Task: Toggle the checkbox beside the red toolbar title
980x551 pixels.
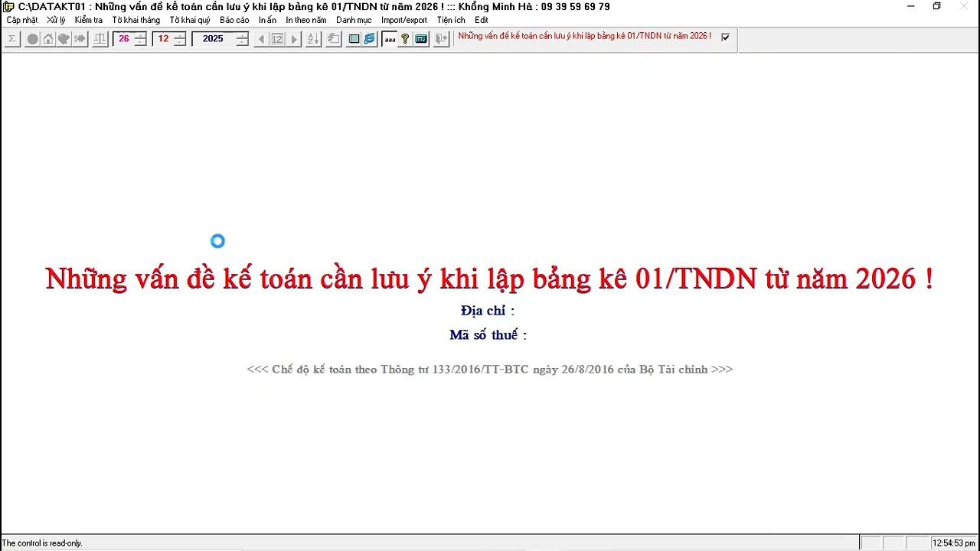Action: [x=726, y=37]
